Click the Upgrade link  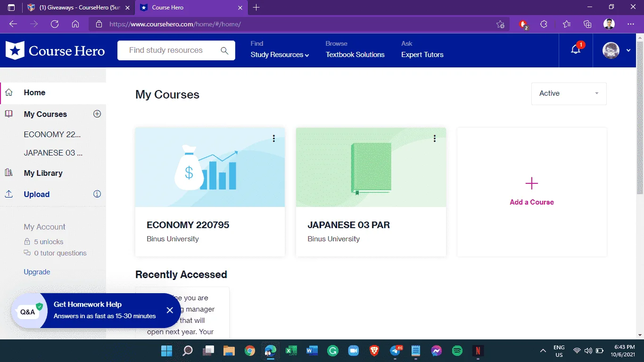coord(37,272)
